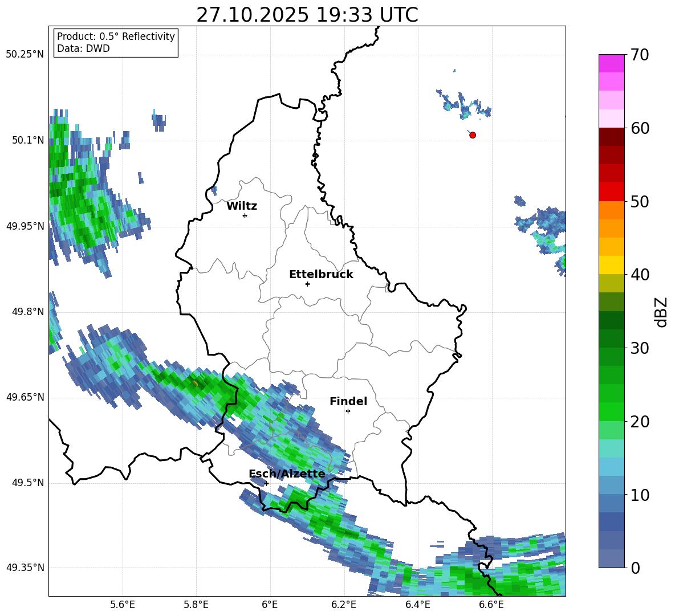Click the "Esch/Alzette" city label
Image resolution: width=675 pixels, height=616 pixels.
pos(287,474)
